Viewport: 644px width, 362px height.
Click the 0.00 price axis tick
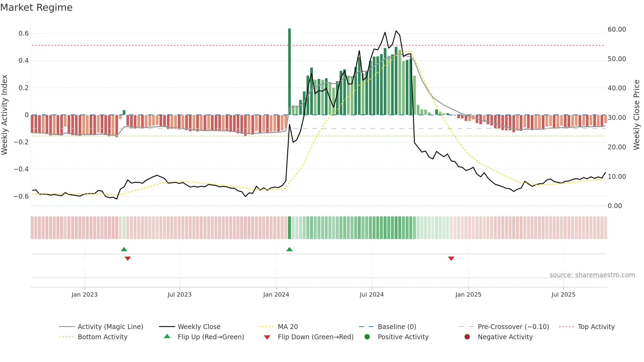(615, 206)
